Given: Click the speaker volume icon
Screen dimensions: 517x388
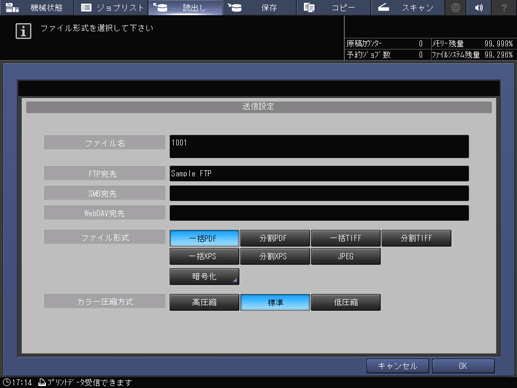Looking at the screenshot, I should coord(479,7).
